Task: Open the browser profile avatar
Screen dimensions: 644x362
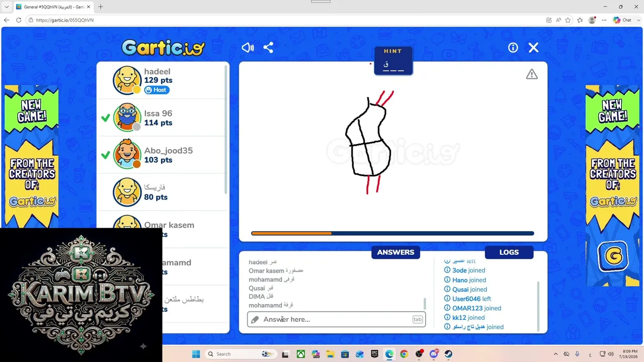Action: 592,20
